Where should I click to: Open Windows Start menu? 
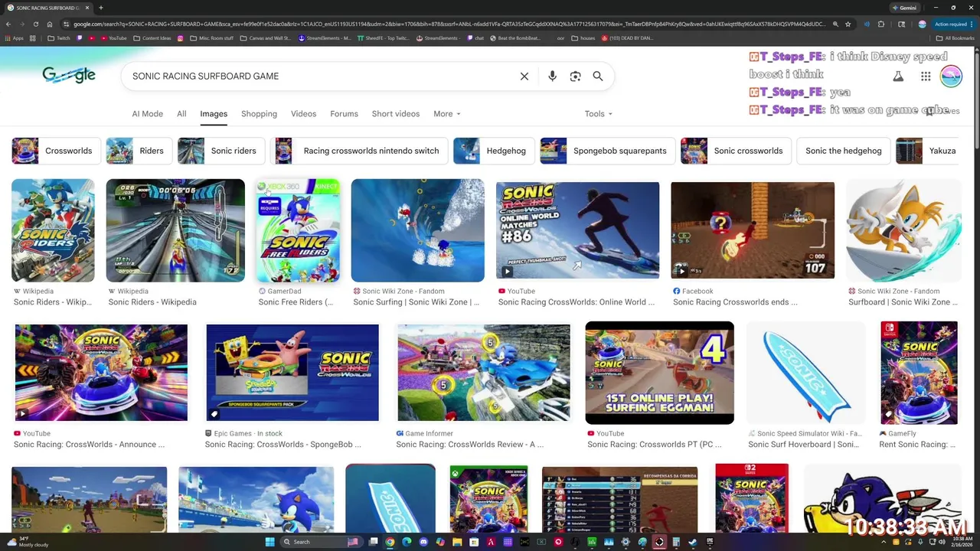point(269,542)
